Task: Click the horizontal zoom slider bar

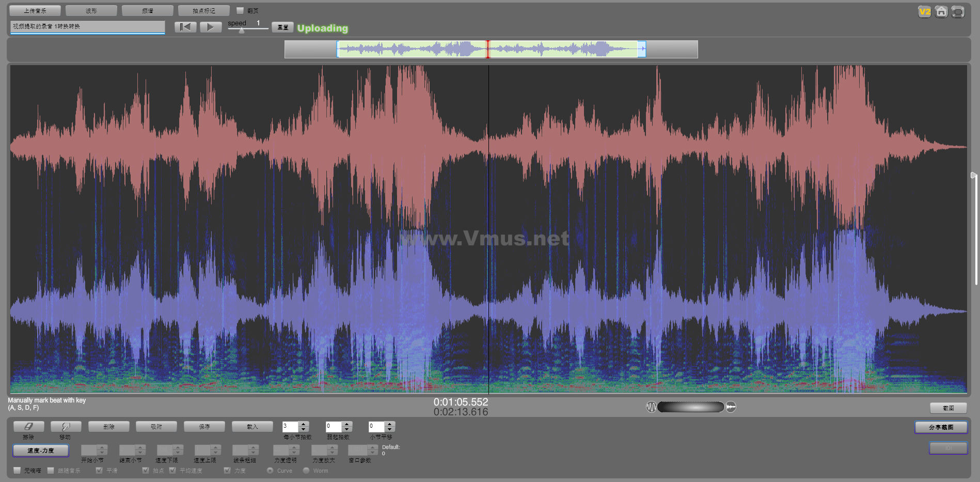Action: pyautogui.click(x=691, y=407)
